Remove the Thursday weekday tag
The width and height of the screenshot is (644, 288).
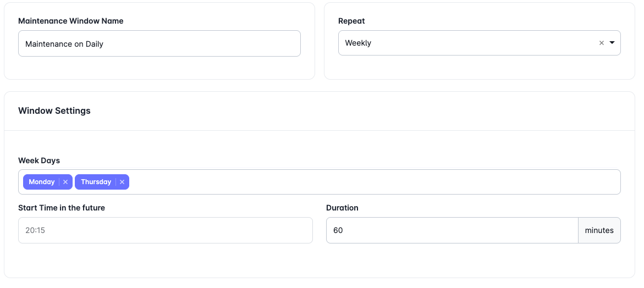pyautogui.click(x=122, y=182)
